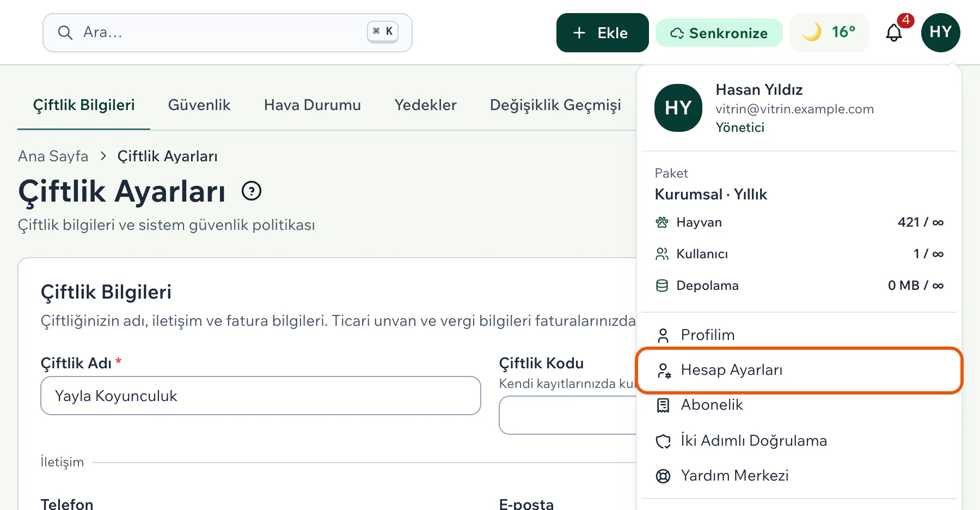Click the moon weather icon

point(811,32)
